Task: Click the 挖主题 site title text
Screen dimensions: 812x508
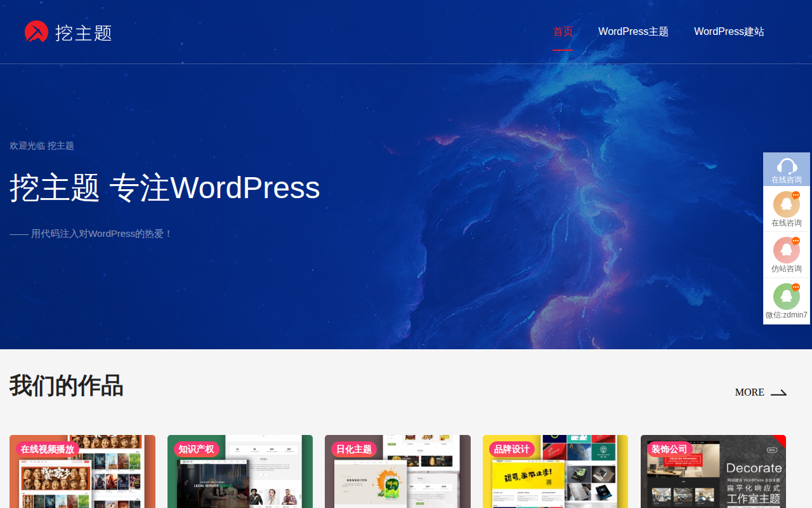Action: click(x=84, y=33)
